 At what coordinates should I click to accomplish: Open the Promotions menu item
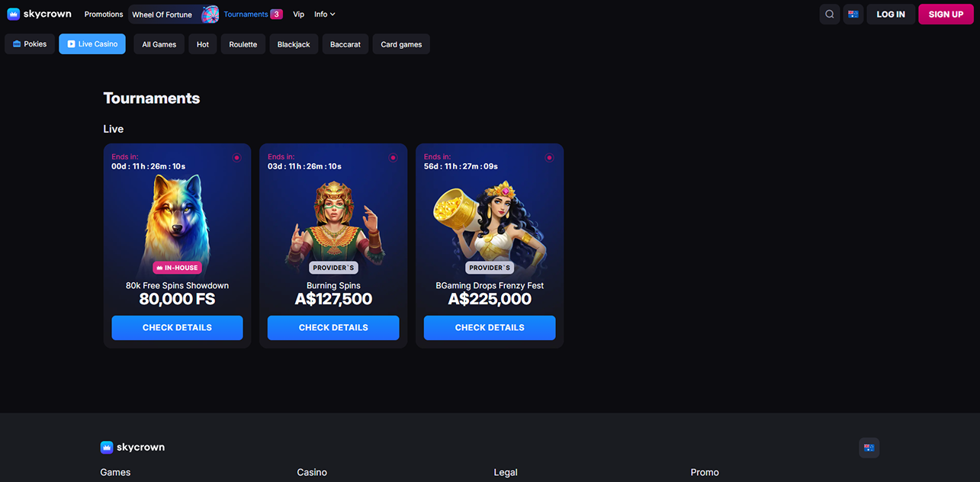pos(104,14)
